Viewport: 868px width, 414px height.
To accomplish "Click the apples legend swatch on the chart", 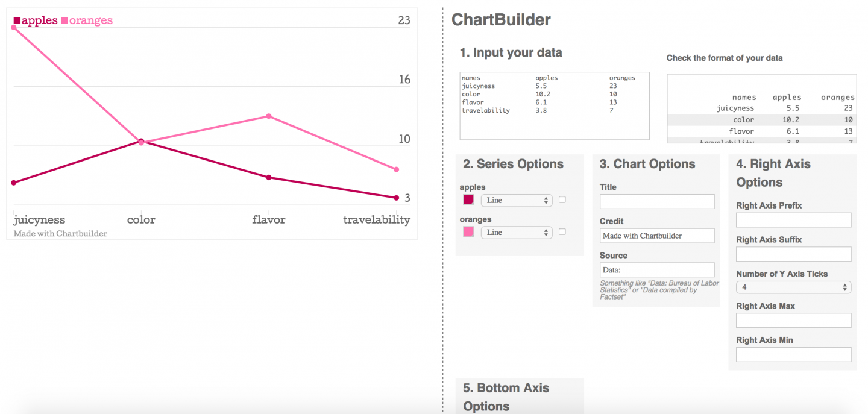I will click(16, 20).
